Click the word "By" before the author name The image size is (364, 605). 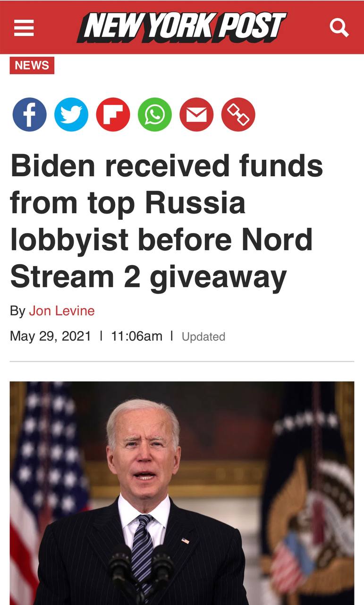pyautogui.click(x=17, y=311)
